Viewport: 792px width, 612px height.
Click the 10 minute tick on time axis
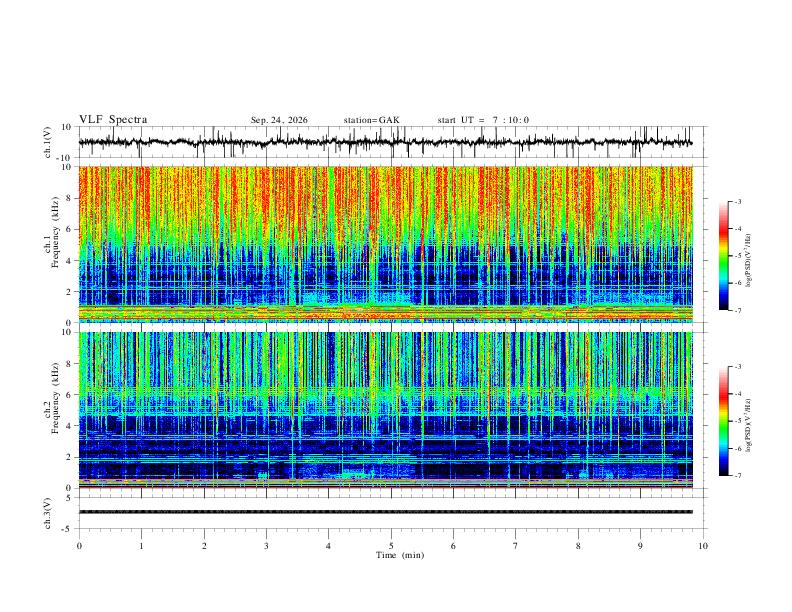tap(703, 546)
